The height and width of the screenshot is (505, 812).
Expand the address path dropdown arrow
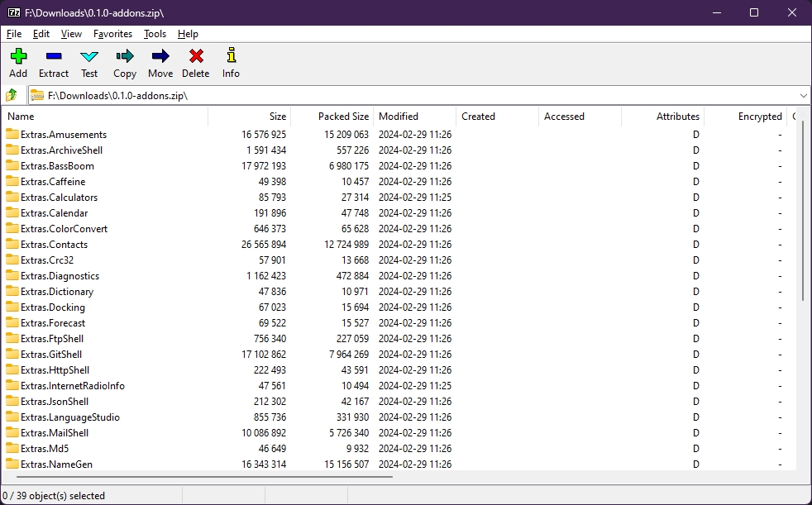coord(804,95)
